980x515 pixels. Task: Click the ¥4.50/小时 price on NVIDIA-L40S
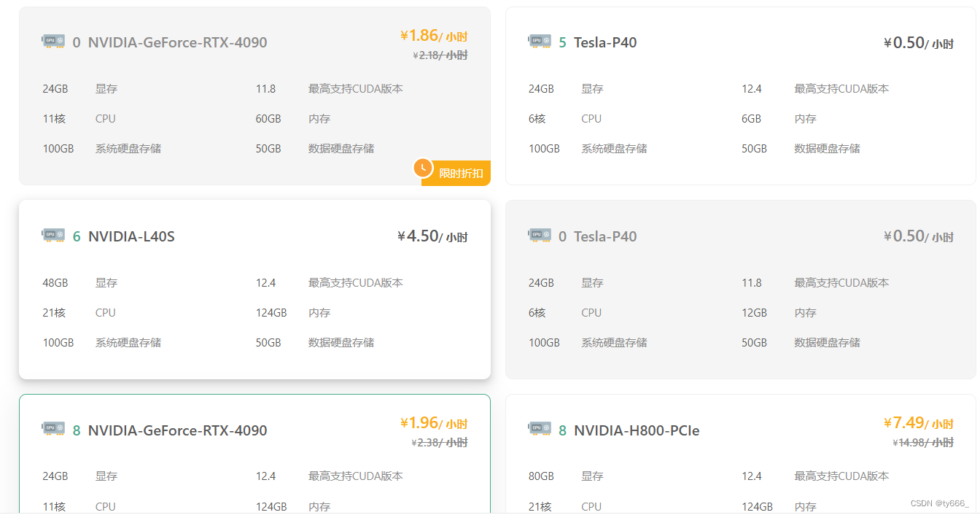432,236
